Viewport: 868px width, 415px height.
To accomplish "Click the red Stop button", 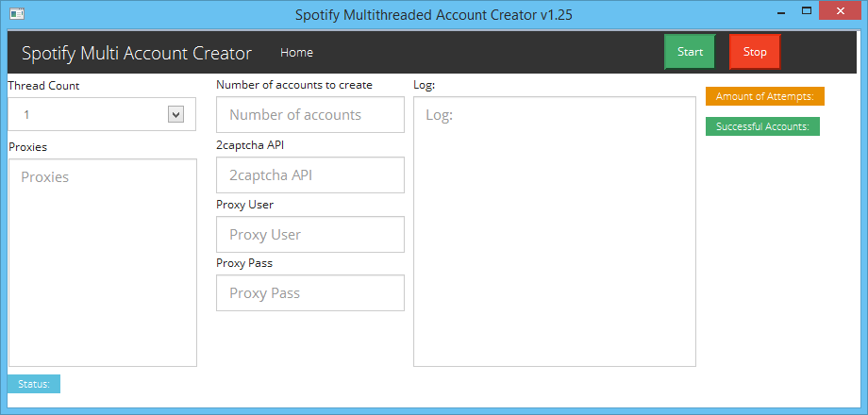I will tap(755, 52).
